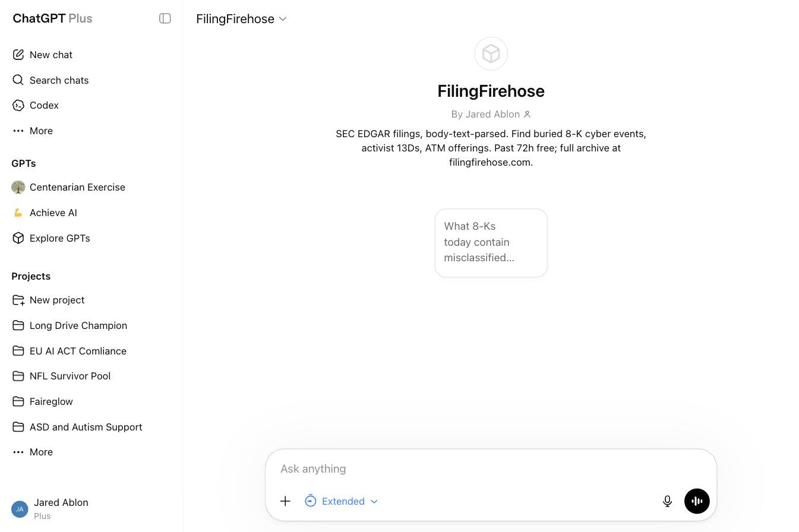Open the Achieve AI GPT

coord(91,213)
